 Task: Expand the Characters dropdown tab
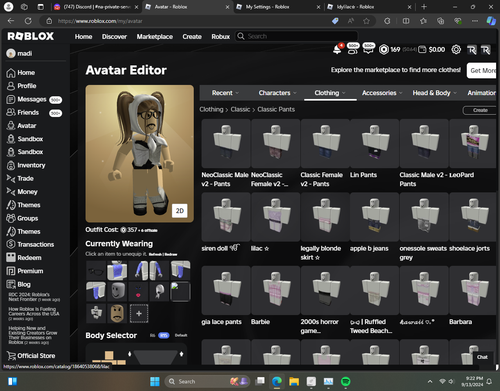tap(277, 93)
